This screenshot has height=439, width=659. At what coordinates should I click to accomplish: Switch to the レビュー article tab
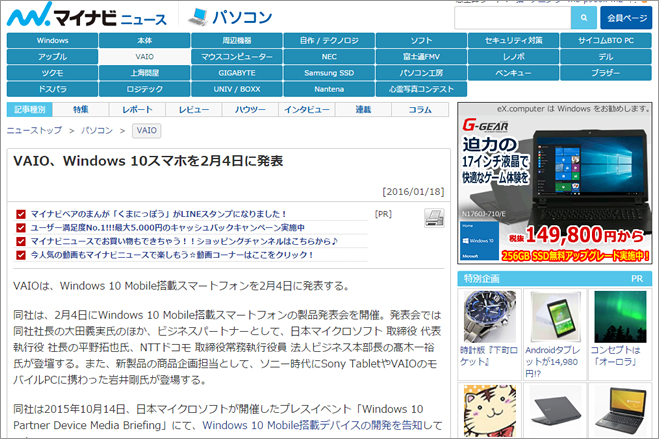click(194, 110)
